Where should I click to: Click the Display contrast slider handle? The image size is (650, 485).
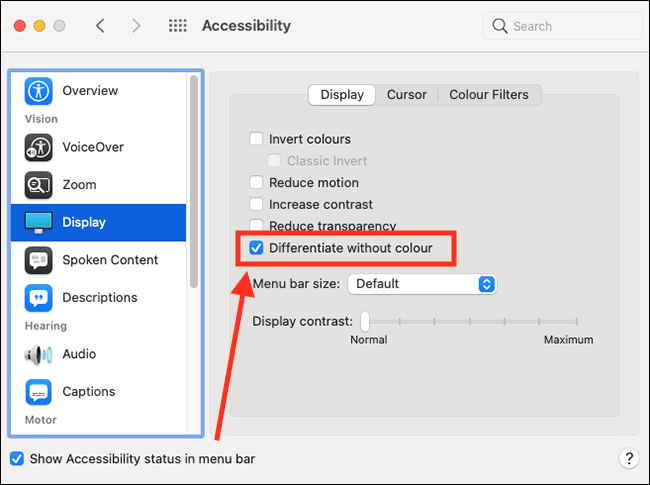pyautogui.click(x=365, y=322)
